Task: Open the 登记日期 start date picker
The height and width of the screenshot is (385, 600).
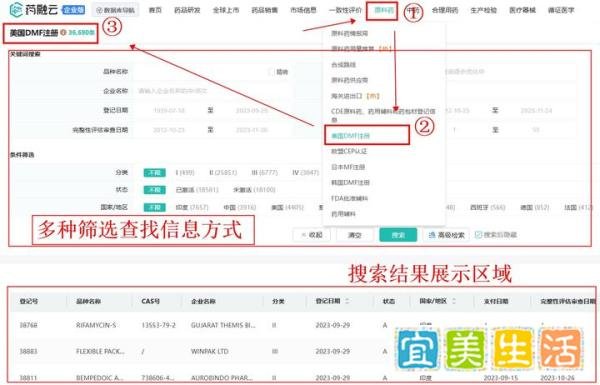Action: point(169,110)
